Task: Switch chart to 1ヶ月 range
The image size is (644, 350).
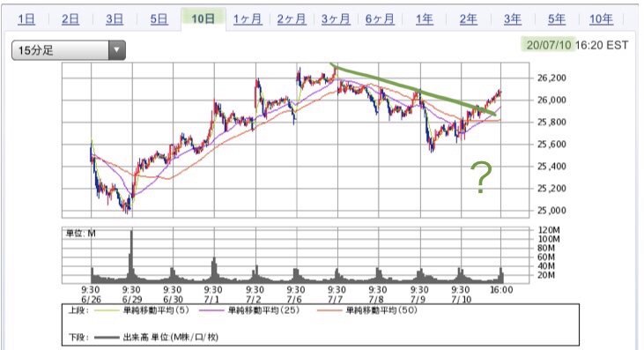Action: (x=248, y=19)
